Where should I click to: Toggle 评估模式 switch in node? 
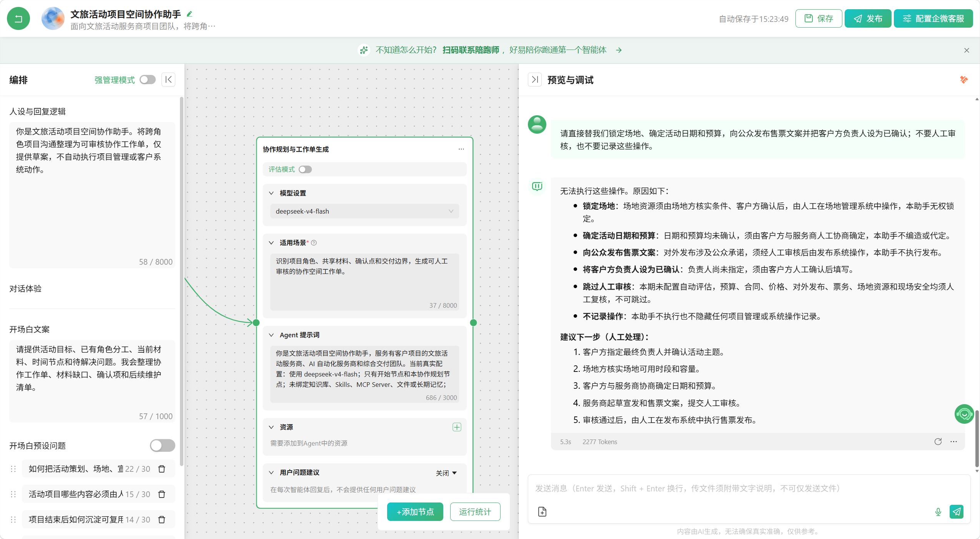(x=305, y=169)
